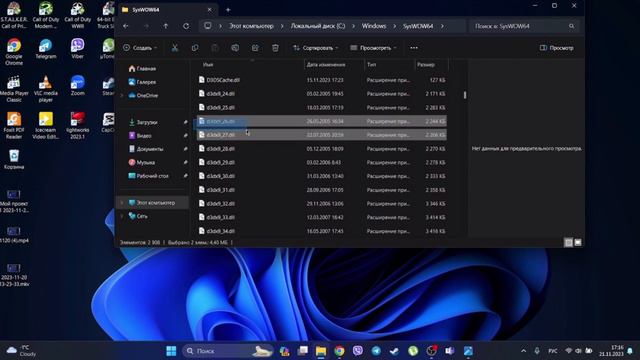Open Загрузки in the sidebar
The image size is (640, 360).
pos(143,122)
